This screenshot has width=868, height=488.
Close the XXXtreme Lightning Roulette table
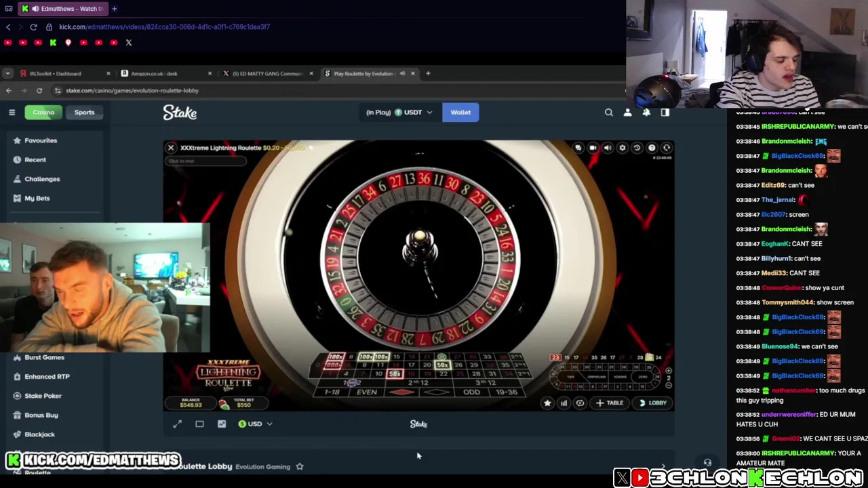point(171,148)
